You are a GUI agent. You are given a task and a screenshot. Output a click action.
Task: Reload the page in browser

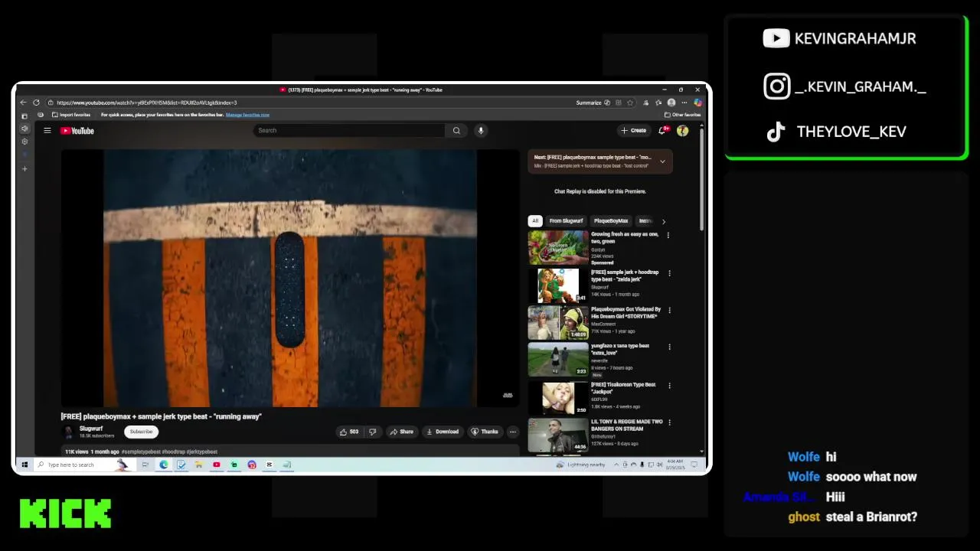[x=36, y=103]
